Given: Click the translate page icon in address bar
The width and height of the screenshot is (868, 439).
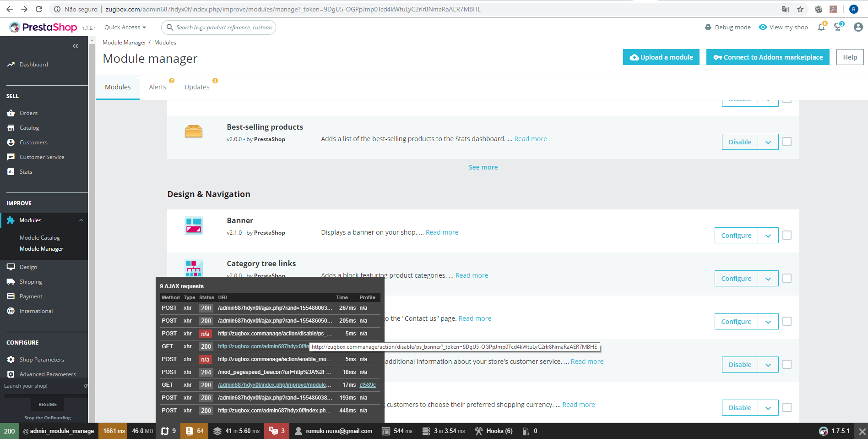Looking at the screenshot, I should [x=786, y=9].
